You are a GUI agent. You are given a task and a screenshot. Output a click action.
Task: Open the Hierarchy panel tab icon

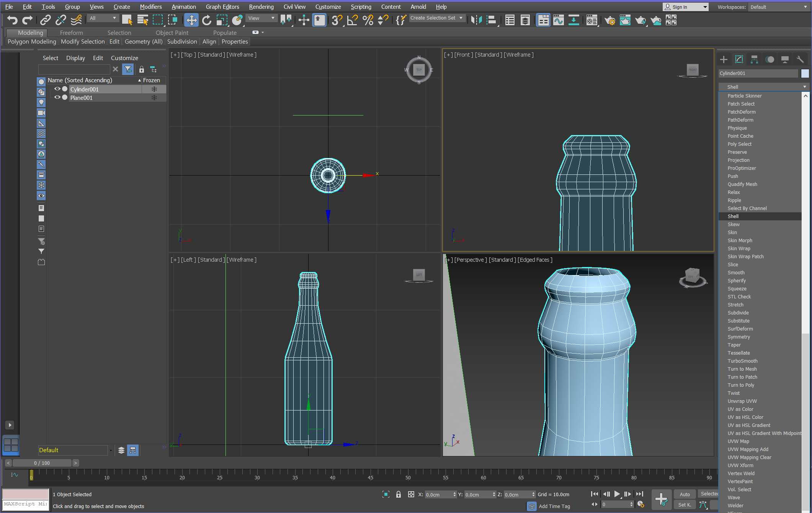click(754, 59)
